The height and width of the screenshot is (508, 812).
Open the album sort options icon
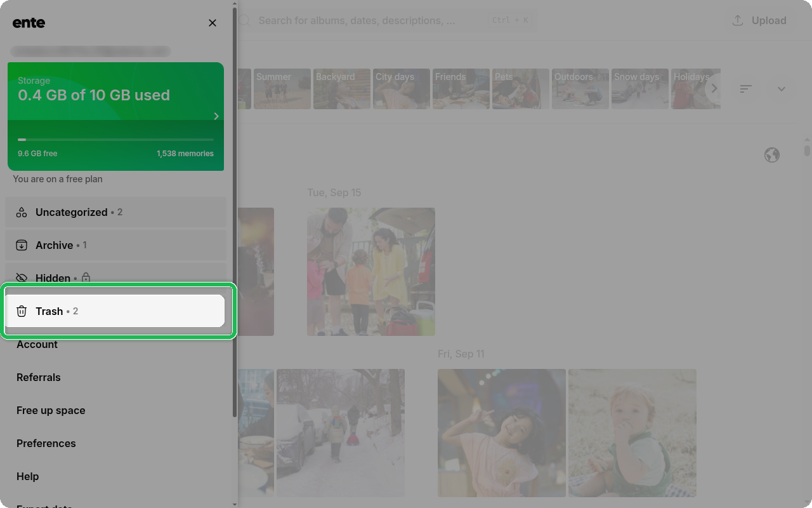[746, 89]
